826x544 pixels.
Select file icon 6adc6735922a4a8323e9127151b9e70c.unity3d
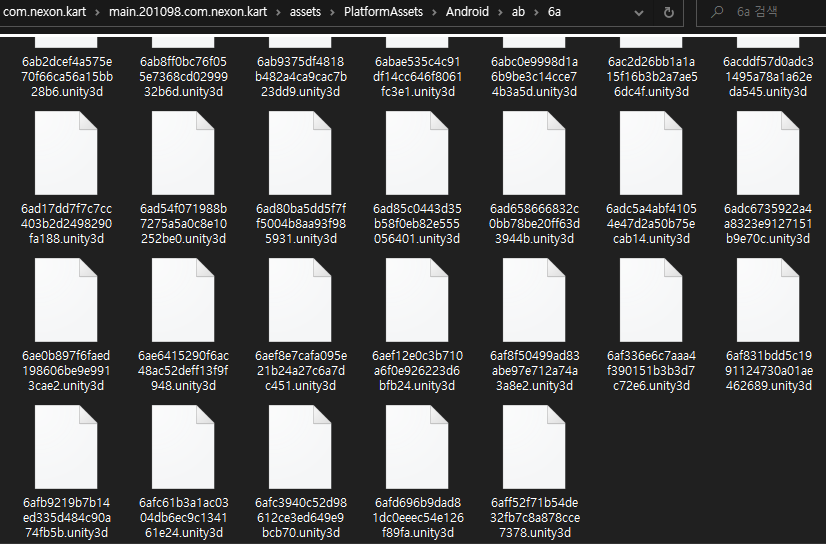click(768, 153)
